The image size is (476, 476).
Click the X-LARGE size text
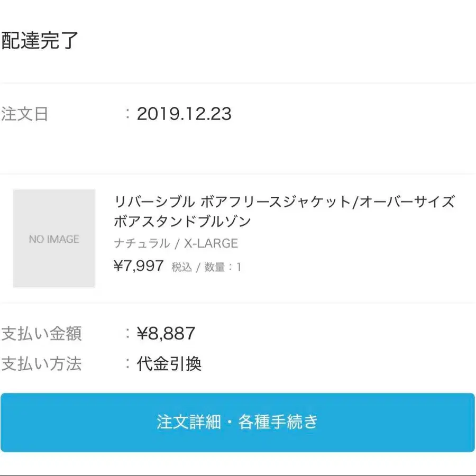tap(211, 243)
